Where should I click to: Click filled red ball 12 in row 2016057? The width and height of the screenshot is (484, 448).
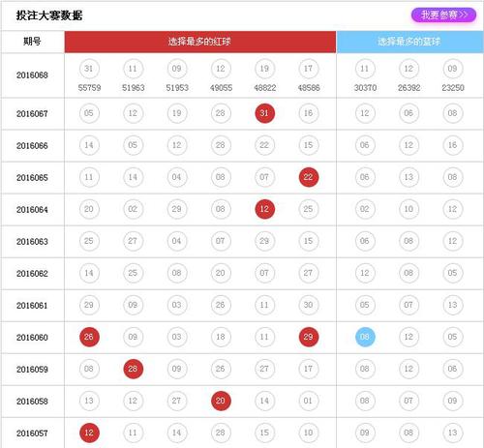pyautogui.click(x=89, y=433)
